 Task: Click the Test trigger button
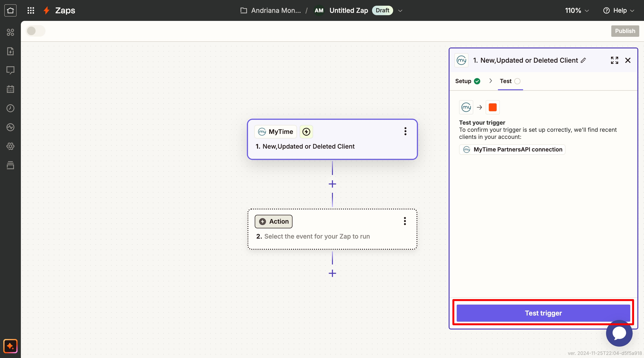click(543, 313)
